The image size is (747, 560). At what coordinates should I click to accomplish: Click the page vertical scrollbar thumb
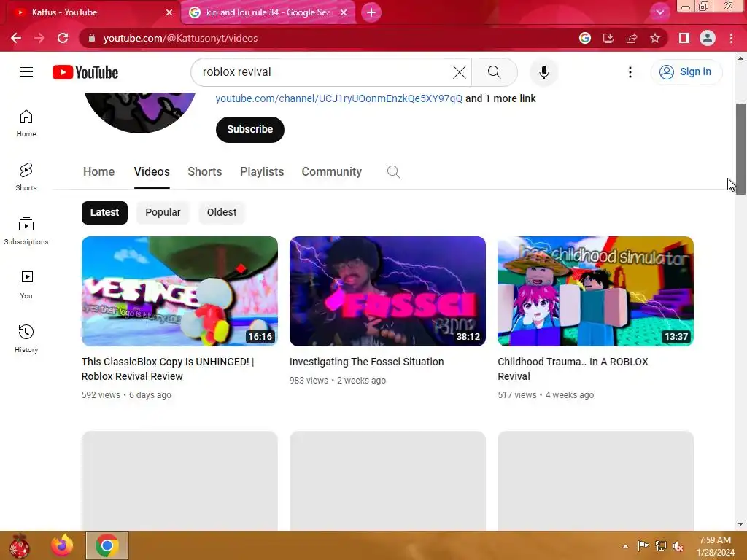[740, 147]
